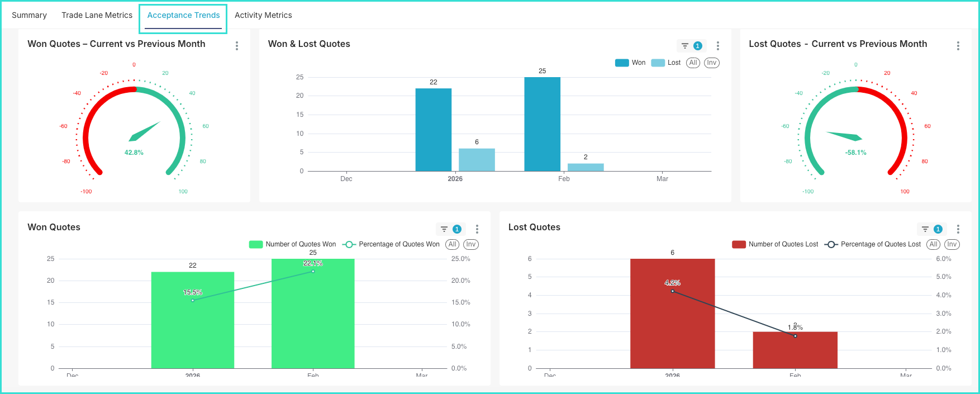This screenshot has width=980, height=394.
Task: Open the Activity Metrics tab
Action: (x=263, y=15)
